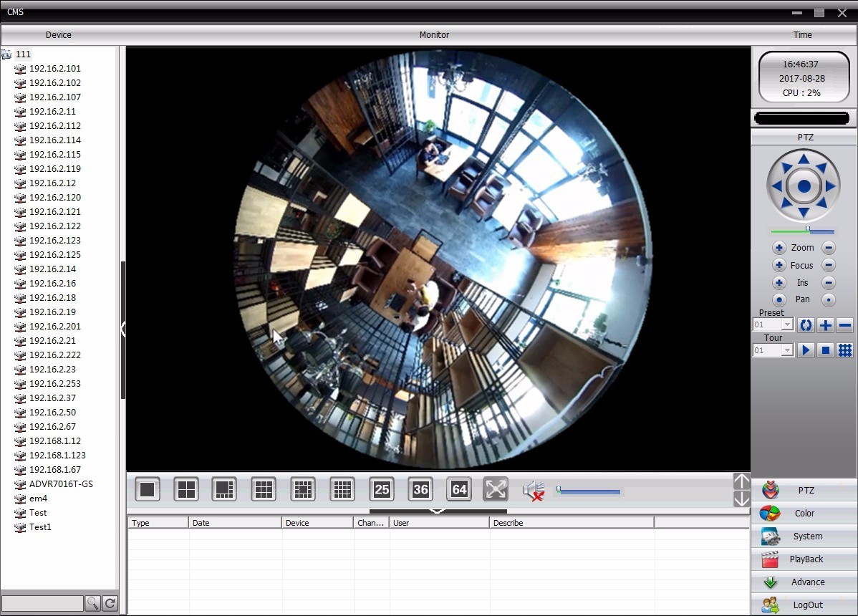This screenshot has width=858, height=616.
Task: Adjust PTZ speed slider
Action: [x=803, y=231]
